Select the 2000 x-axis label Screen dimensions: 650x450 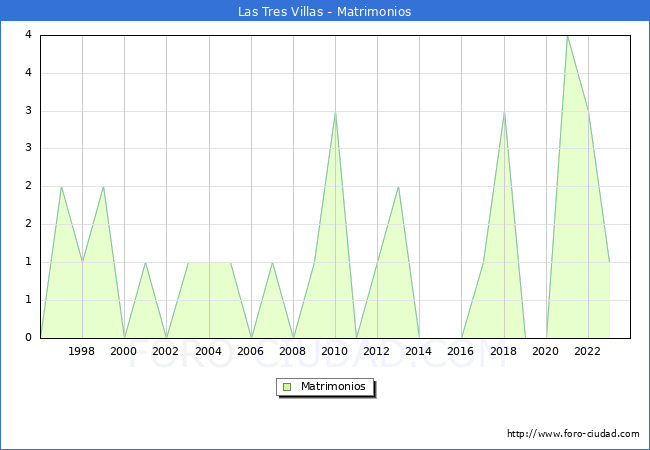click(124, 351)
